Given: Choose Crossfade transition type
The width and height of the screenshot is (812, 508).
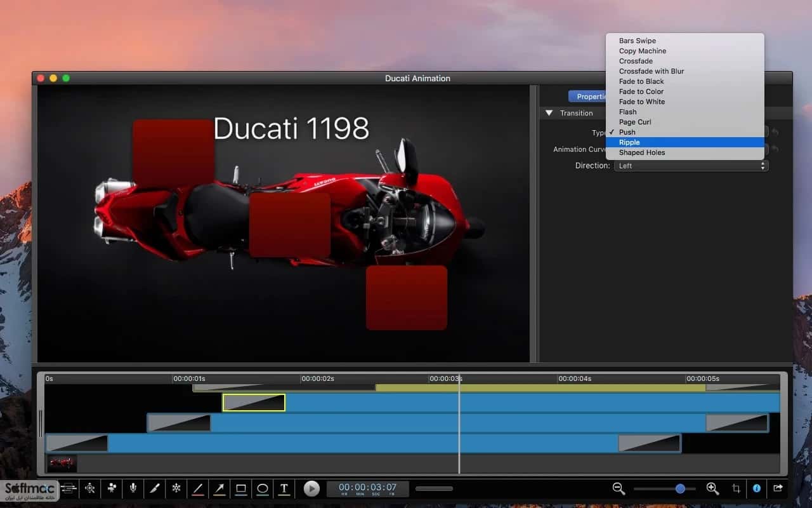Looking at the screenshot, I should pyautogui.click(x=685, y=61).
